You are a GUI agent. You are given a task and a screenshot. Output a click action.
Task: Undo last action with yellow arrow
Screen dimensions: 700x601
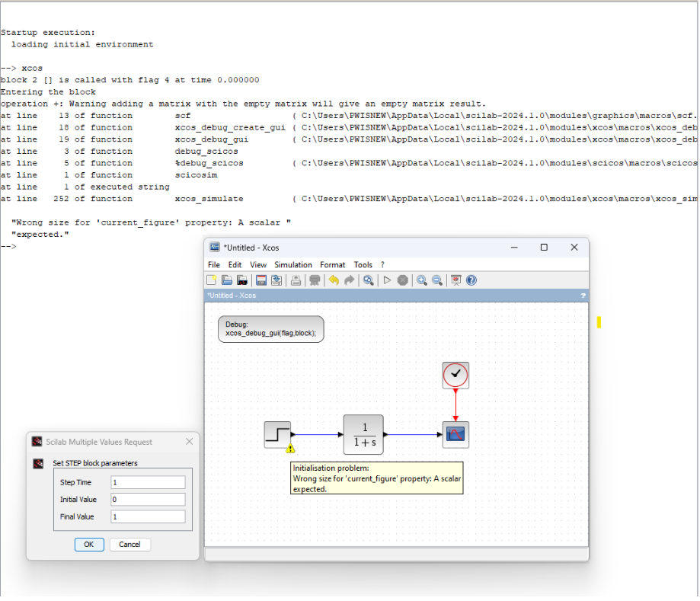pos(334,280)
